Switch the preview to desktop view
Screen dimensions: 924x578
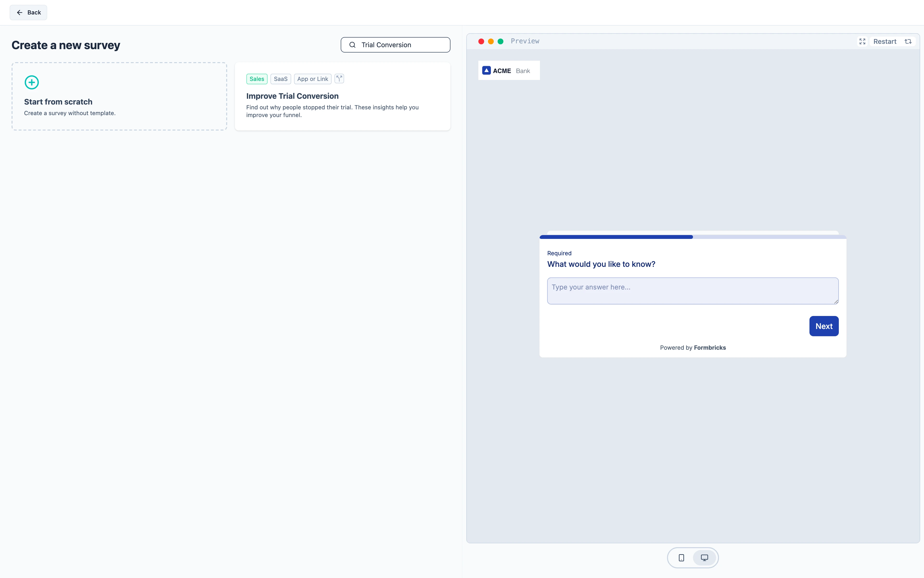coord(704,558)
